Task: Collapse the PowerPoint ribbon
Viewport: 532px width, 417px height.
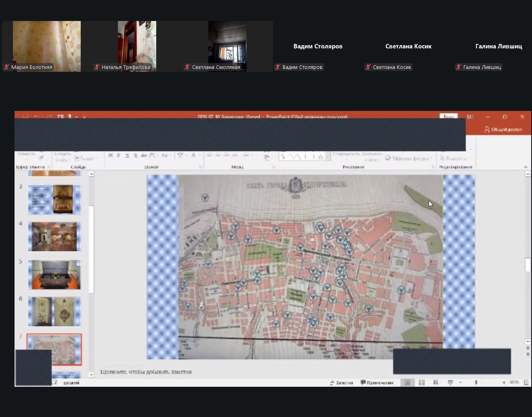Action: point(526,167)
